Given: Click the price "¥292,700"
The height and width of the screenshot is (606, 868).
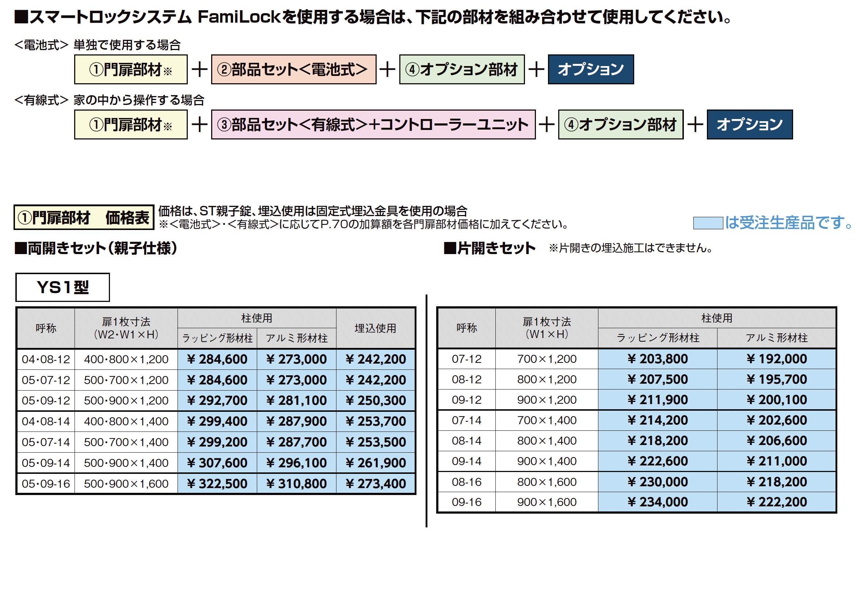Looking at the screenshot, I should pyautogui.click(x=217, y=400).
